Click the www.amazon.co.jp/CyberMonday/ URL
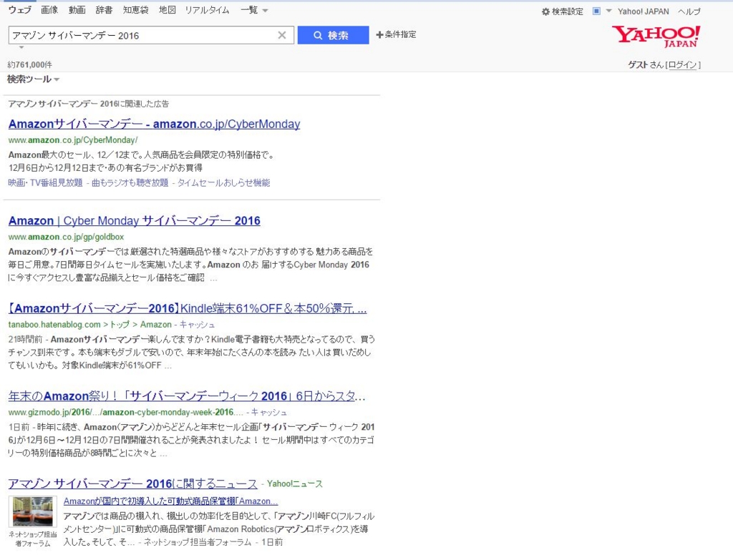 (x=73, y=139)
